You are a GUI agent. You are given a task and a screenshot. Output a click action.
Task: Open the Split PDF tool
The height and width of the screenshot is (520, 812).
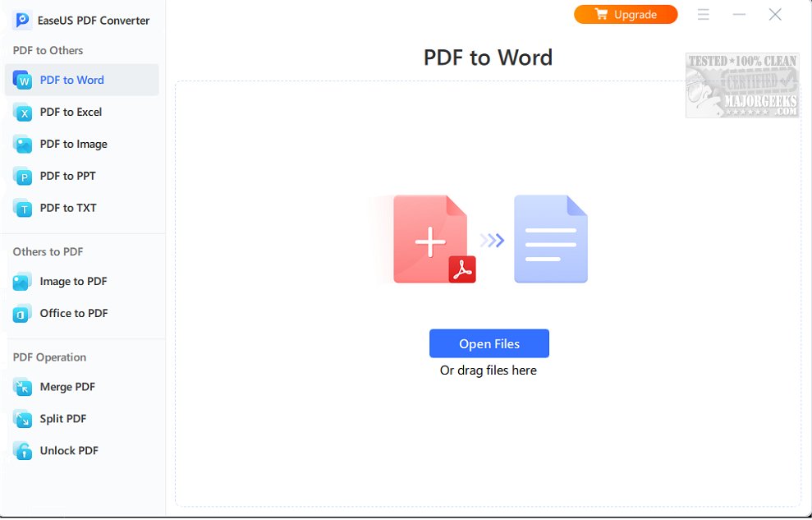[x=65, y=419]
